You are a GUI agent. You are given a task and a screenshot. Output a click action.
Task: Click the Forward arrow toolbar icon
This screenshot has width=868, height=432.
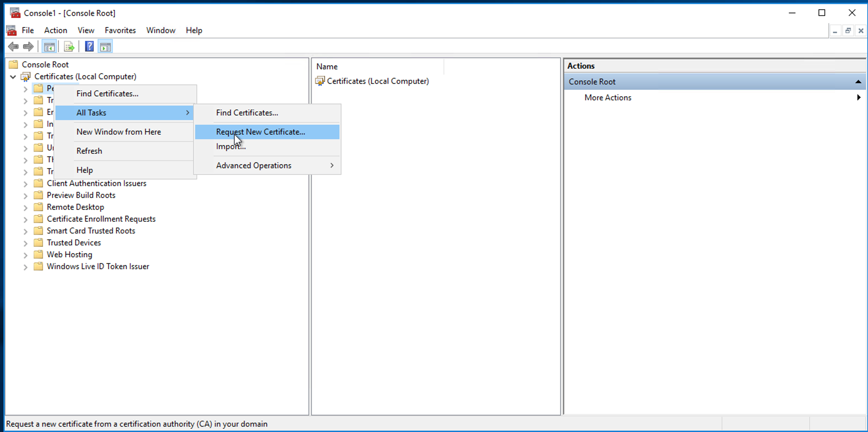[28, 46]
